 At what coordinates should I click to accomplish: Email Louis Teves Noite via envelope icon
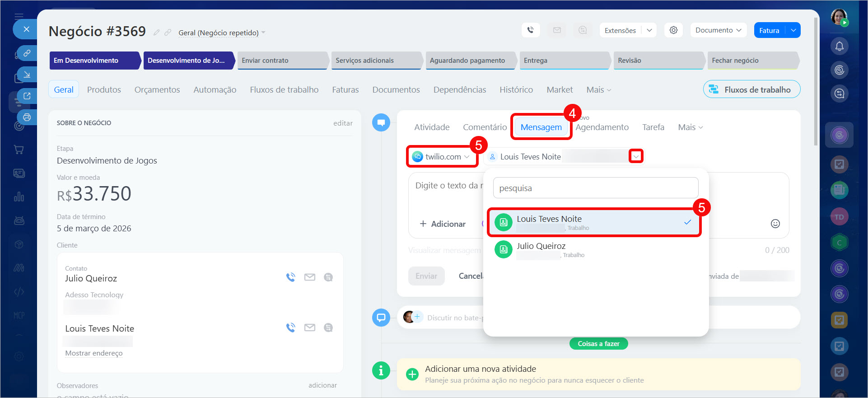tap(310, 328)
